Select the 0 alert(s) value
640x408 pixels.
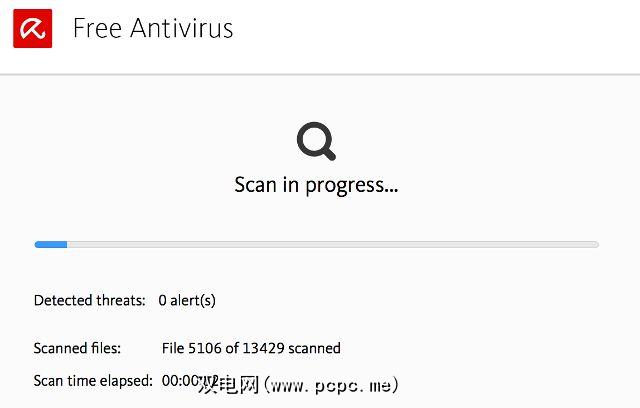pyautogui.click(x=187, y=300)
